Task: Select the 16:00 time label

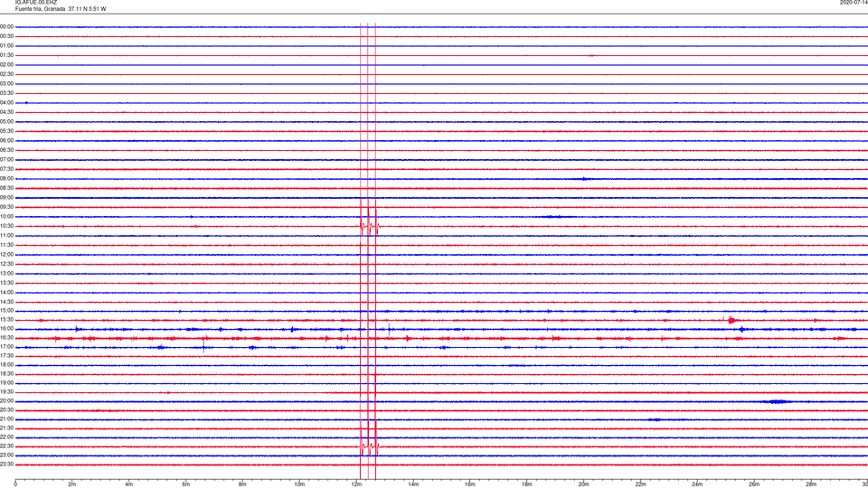Action: [x=6, y=329]
